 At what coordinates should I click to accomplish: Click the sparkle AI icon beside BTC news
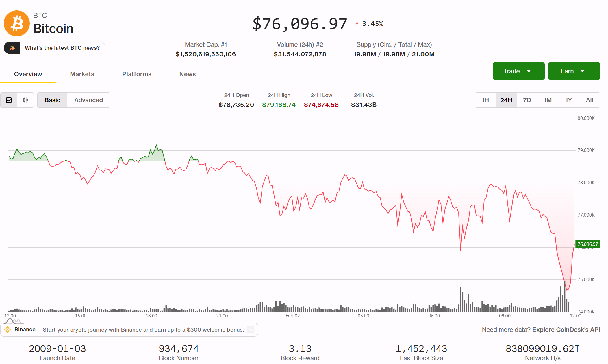(12, 48)
